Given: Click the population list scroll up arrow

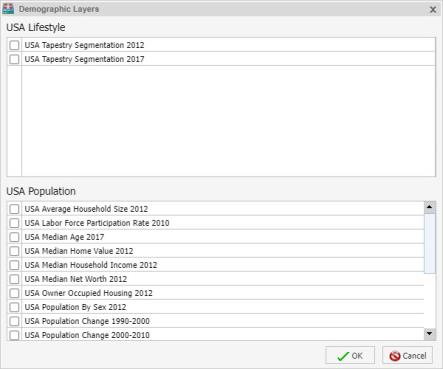Looking at the screenshot, I should 430,207.
